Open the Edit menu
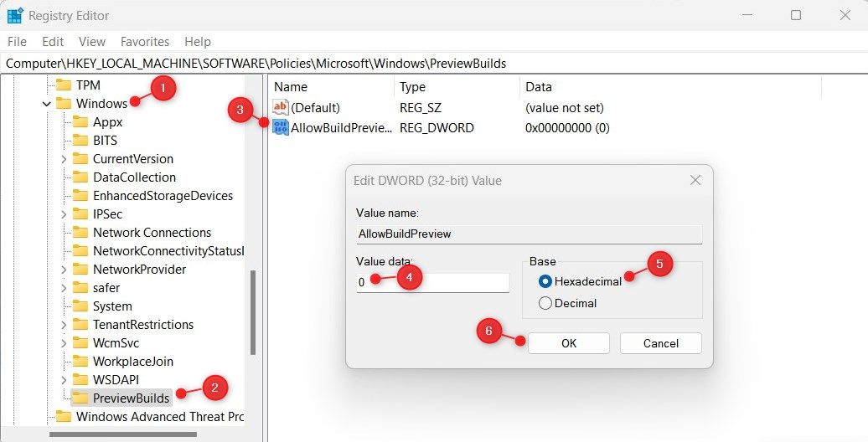 (x=53, y=42)
